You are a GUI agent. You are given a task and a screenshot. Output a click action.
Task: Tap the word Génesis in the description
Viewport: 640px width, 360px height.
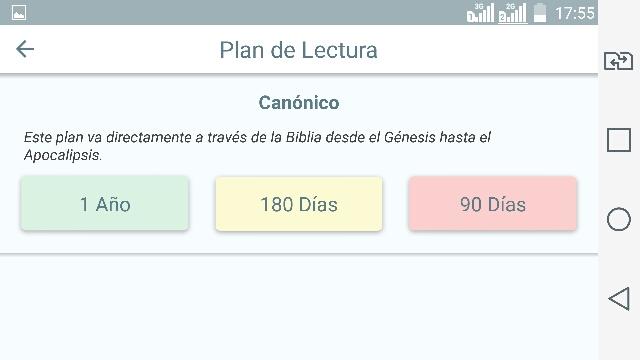(410, 138)
